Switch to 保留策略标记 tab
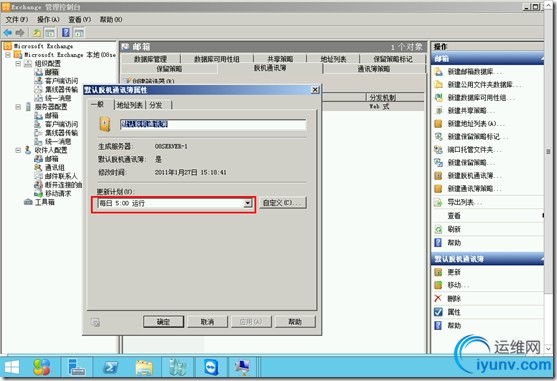Image resolution: width=557 pixels, height=381 pixels. tap(393, 59)
